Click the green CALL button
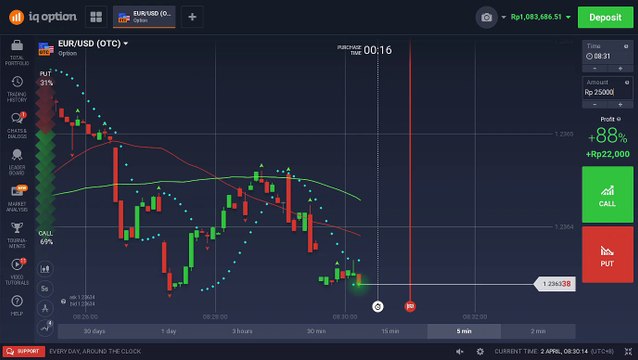638x360 pixels. point(607,194)
